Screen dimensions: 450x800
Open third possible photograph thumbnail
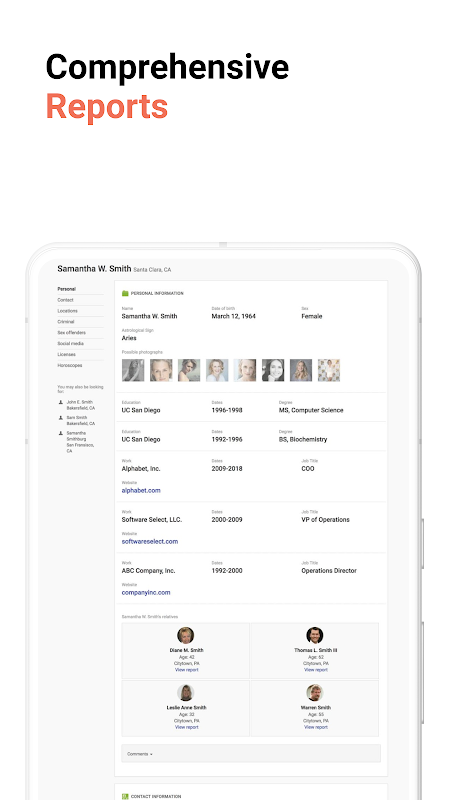(x=189, y=370)
